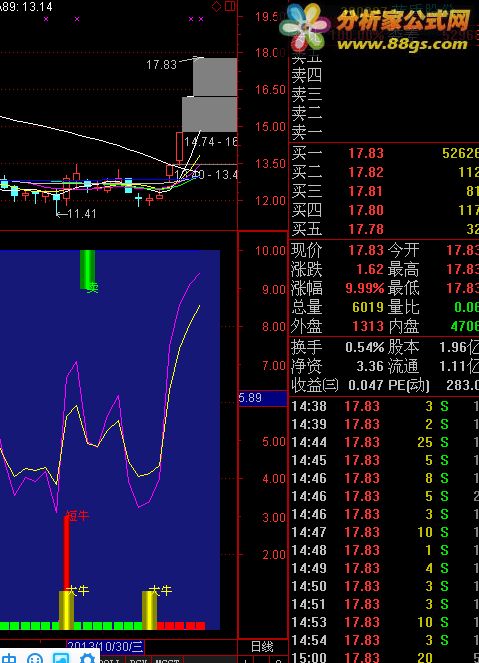
Task: Click the 股本 label
Action: point(404,347)
